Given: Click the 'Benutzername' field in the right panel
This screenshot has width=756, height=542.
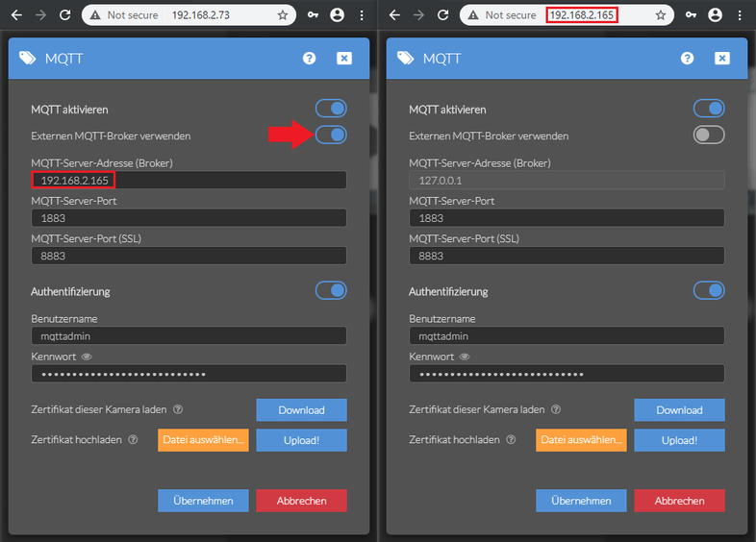Looking at the screenshot, I should coord(566,336).
